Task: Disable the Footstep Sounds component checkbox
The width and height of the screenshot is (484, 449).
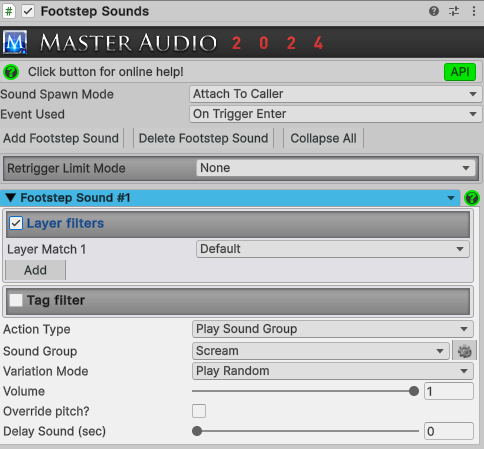Action: pos(28,11)
